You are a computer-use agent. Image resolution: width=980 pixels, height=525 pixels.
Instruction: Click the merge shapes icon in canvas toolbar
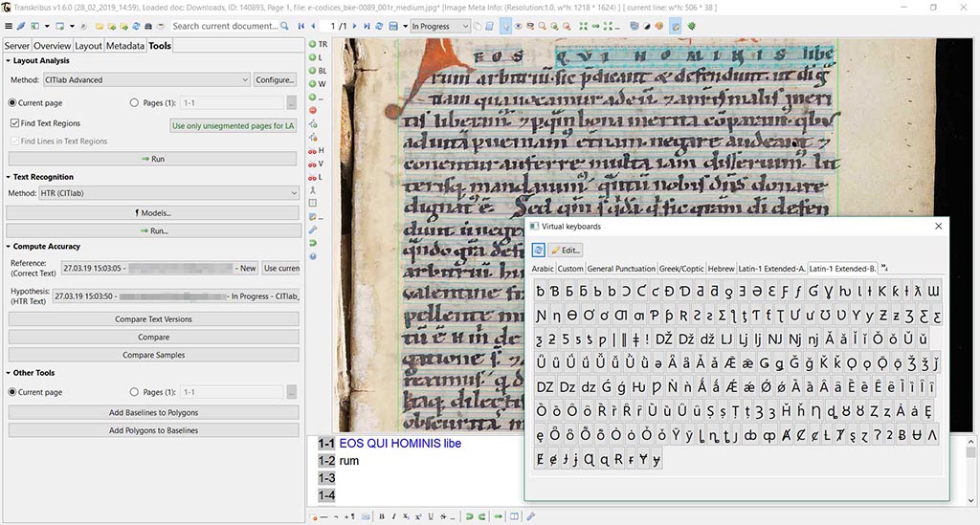[313, 190]
